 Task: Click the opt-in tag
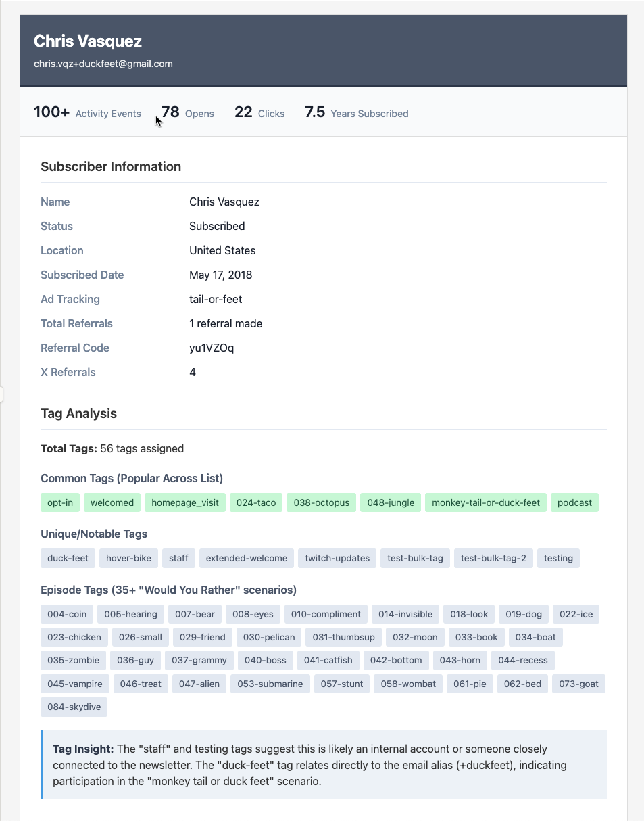(x=60, y=502)
